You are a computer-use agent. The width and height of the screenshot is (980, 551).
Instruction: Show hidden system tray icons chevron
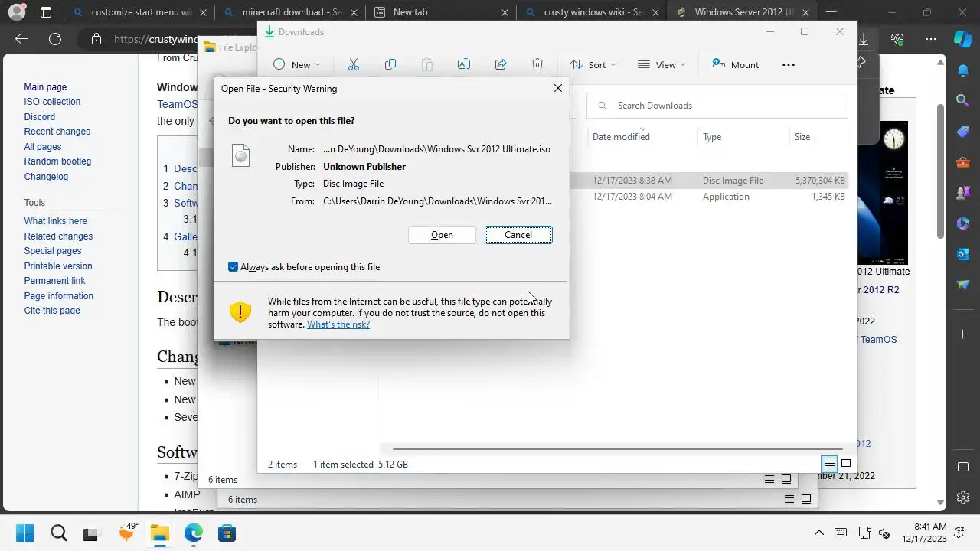(x=819, y=533)
